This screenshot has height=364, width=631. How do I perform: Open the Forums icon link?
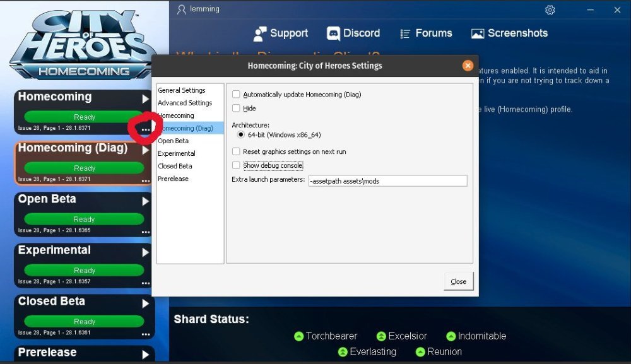pos(406,33)
